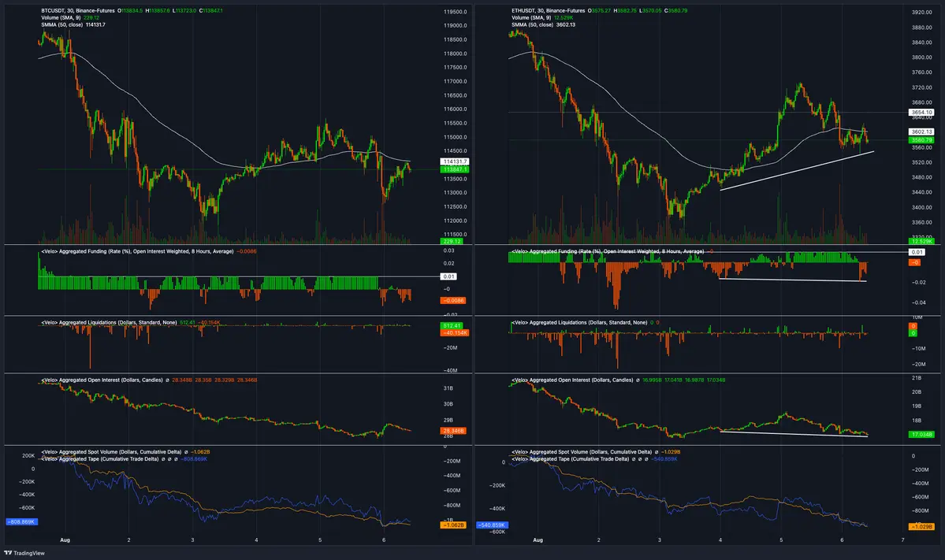Viewport: 945px width, 560px height.
Task: Click the green 3580.79 last price label
Action: pyautogui.click(x=921, y=139)
